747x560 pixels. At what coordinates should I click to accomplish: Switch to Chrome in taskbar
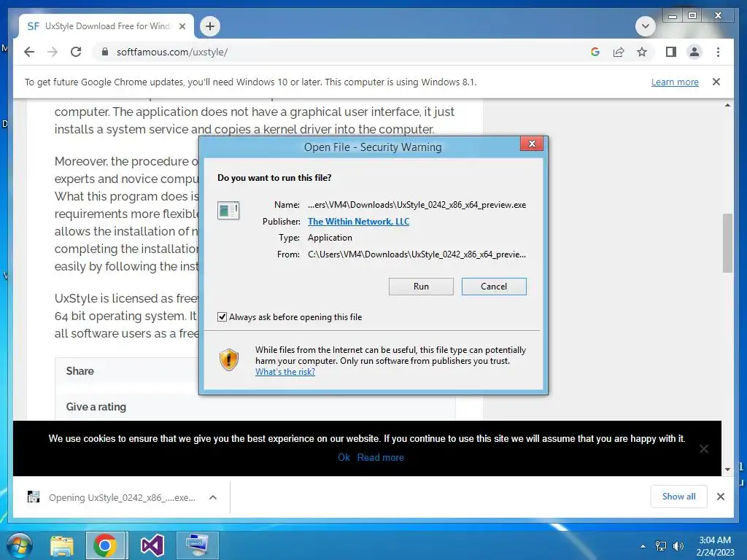(107, 545)
